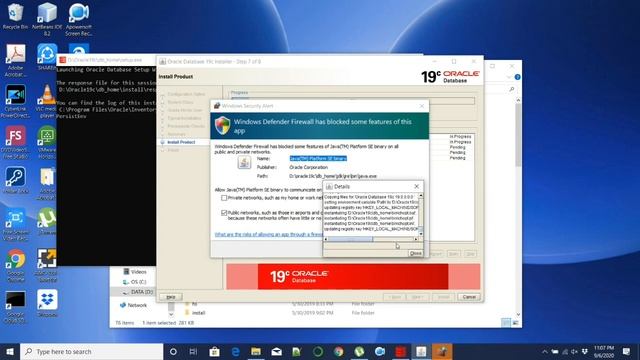Viewport: 640px width, 360px height.
Task: Launch uTorrent desktop shortcut
Action: click(x=47, y=221)
